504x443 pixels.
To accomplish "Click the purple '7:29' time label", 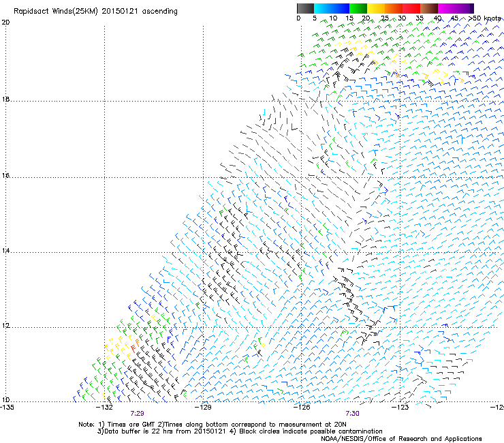I will pyautogui.click(x=138, y=414).
